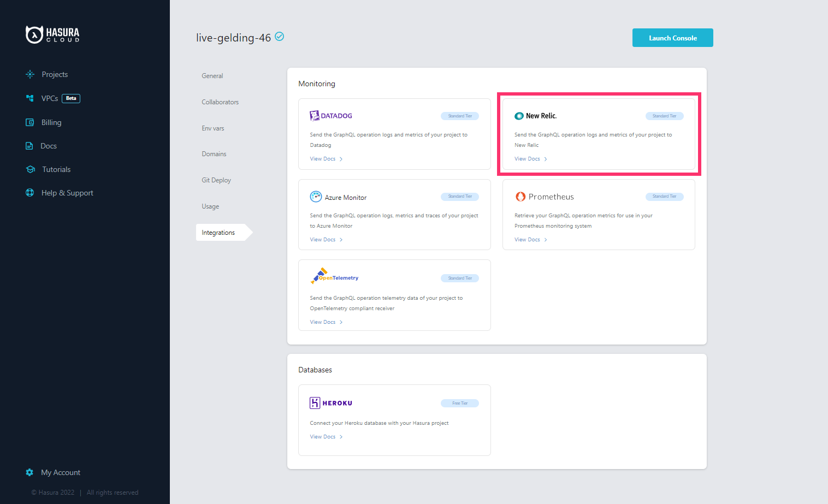Expand View Docs chevron on Datadog card
This screenshot has height=504, width=828.
click(x=341, y=158)
